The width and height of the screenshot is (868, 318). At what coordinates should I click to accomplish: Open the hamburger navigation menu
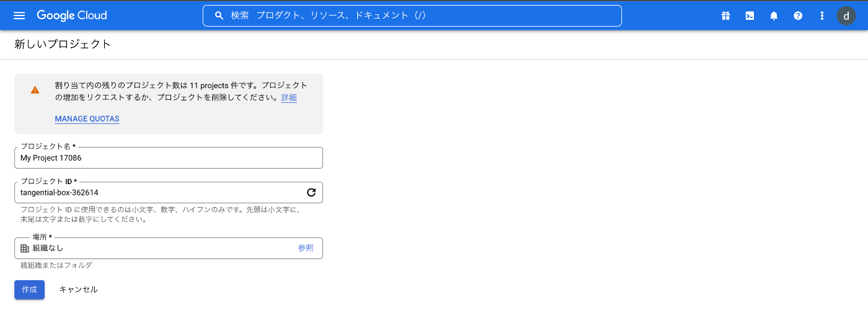click(x=19, y=15)
